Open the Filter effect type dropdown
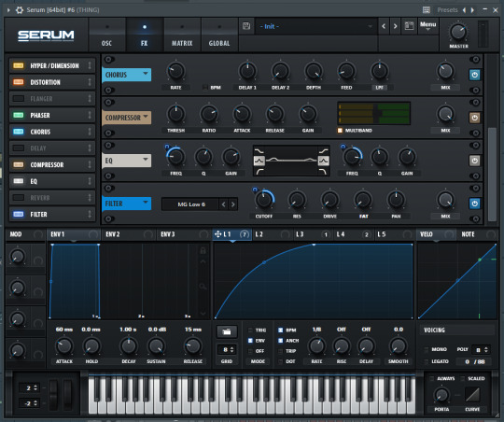 point(127,204)
